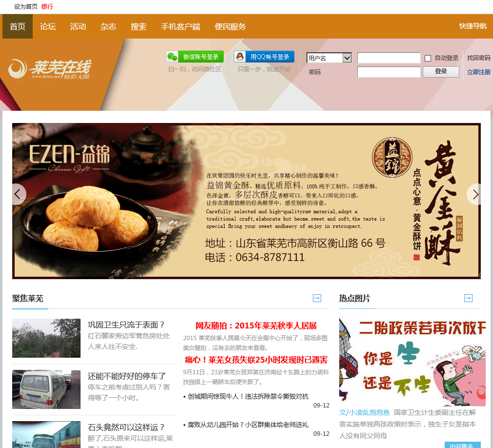The width and height of the screenshot is (493, 448).
Task: Click the 登录 button
Action: [441, 72]
